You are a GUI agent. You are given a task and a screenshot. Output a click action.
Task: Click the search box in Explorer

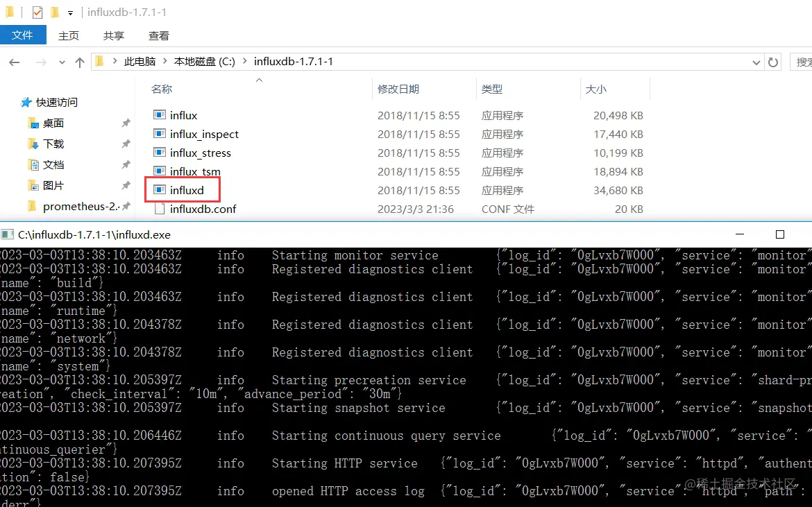tap(801, 62)
